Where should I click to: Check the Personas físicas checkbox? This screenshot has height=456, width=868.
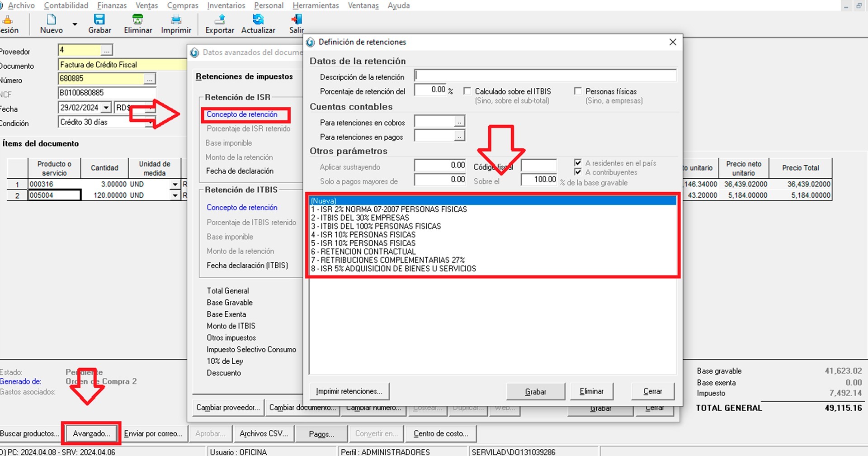[x=578, y=91]
